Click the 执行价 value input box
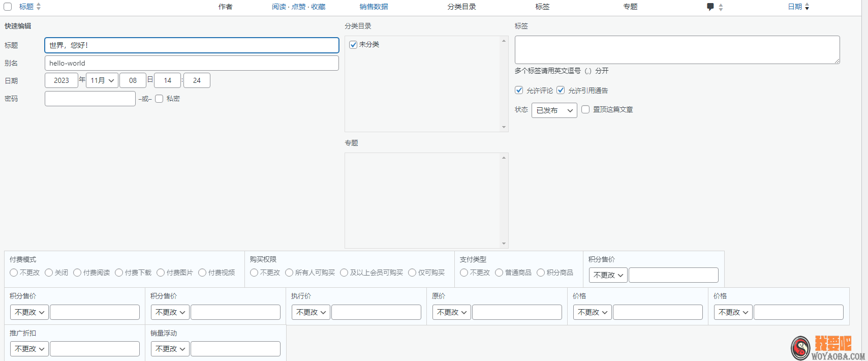The image size is (868, 361). point(376,312)
